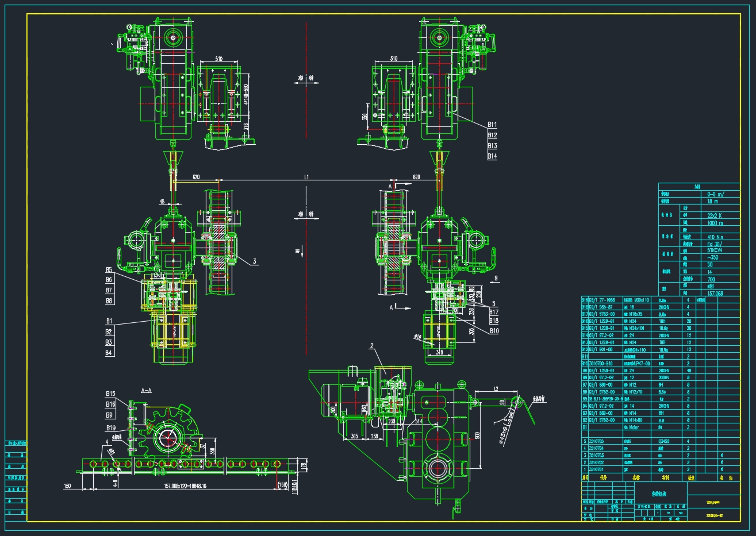Click the B11 part callout label
Viewport: 756px width, 536px height.
point(492,125)
